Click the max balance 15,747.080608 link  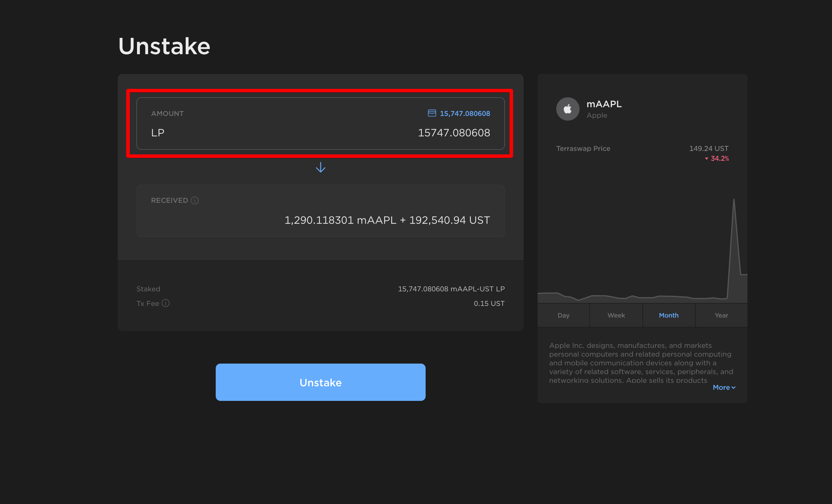[465, 113]
